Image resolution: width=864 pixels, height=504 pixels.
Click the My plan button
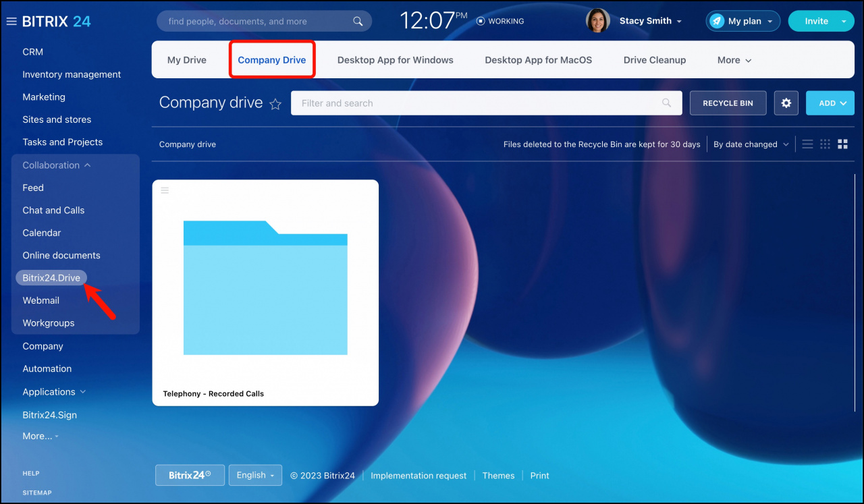(x=743, y=21)
